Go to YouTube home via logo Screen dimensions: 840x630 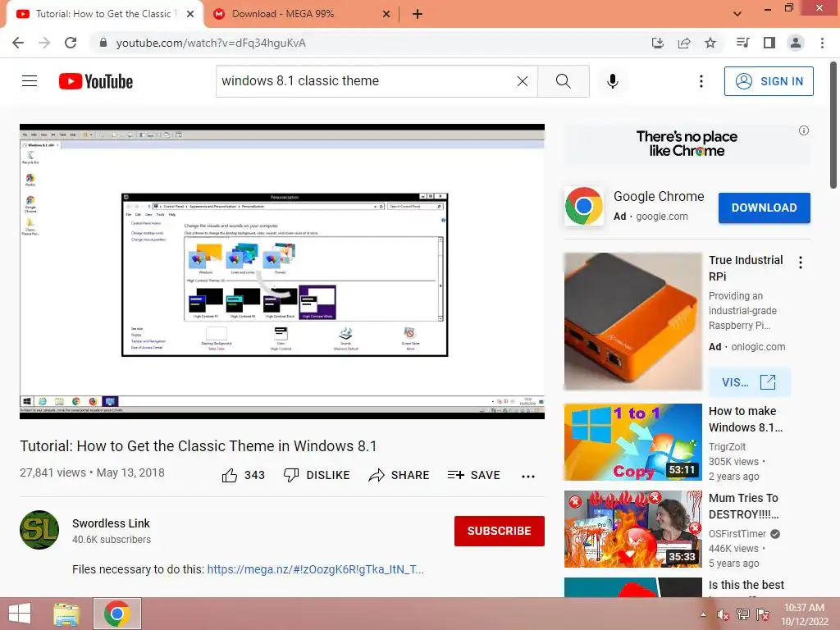(x=96, y=81)
